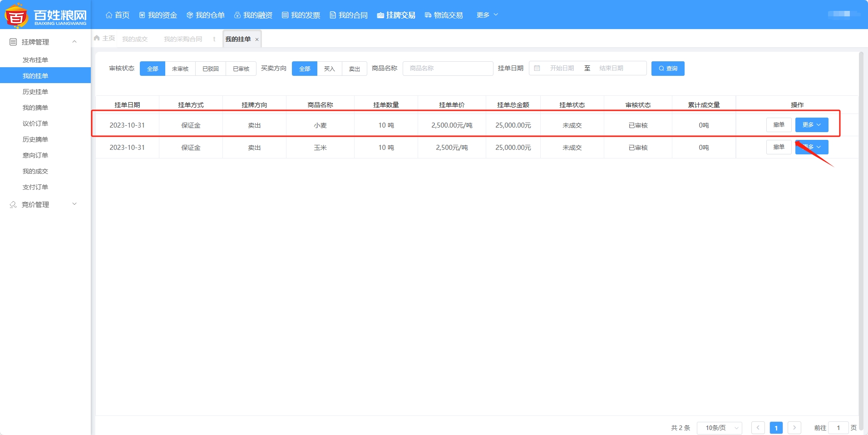Image resolution: width=868 pixels, height=435 pixels.
Task: Click the 我的仓单 box icon
Action: click(x=190, y=15)
